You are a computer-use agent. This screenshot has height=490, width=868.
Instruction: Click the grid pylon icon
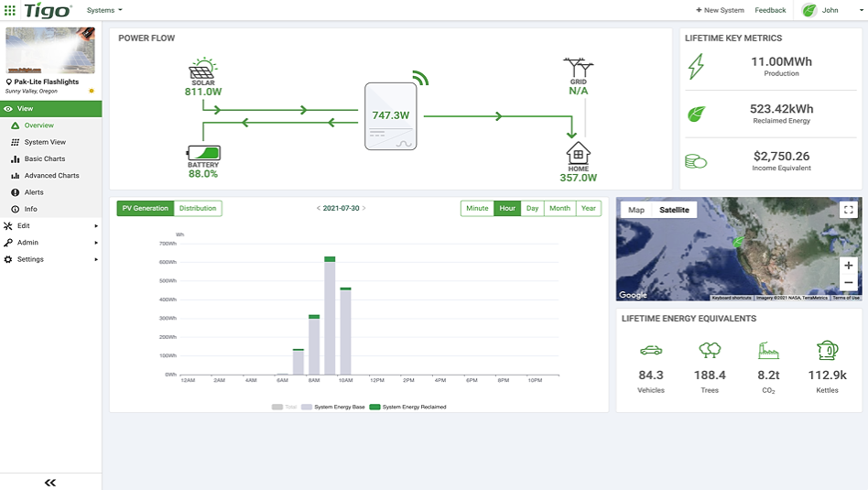578,69
